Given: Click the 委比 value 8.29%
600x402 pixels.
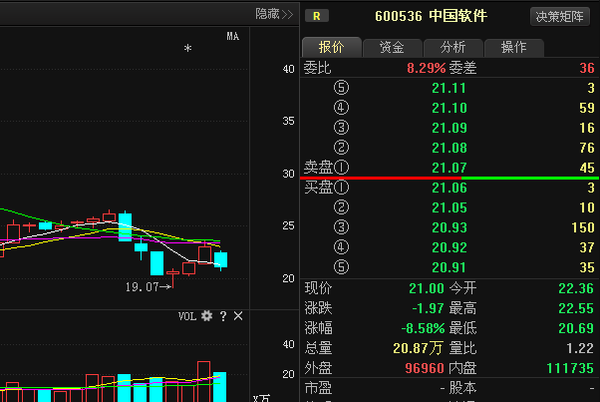Looking at the screenshot, I should (x=426, y=68).
